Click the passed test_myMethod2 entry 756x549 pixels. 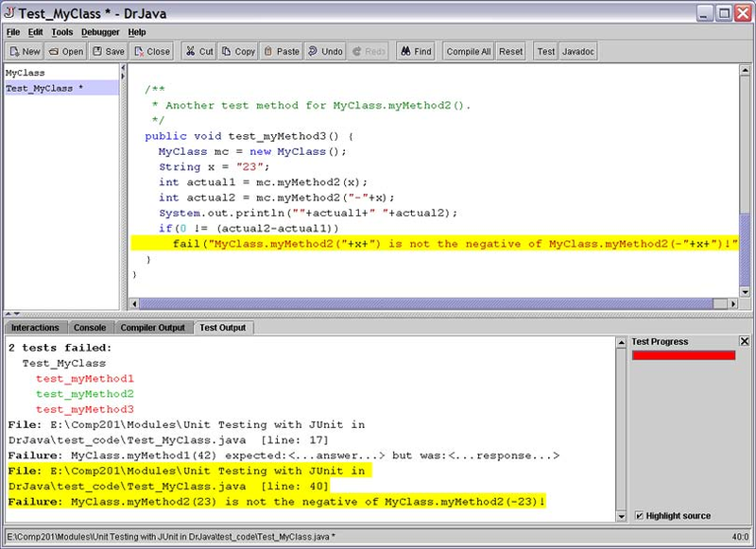click(85, 394)
